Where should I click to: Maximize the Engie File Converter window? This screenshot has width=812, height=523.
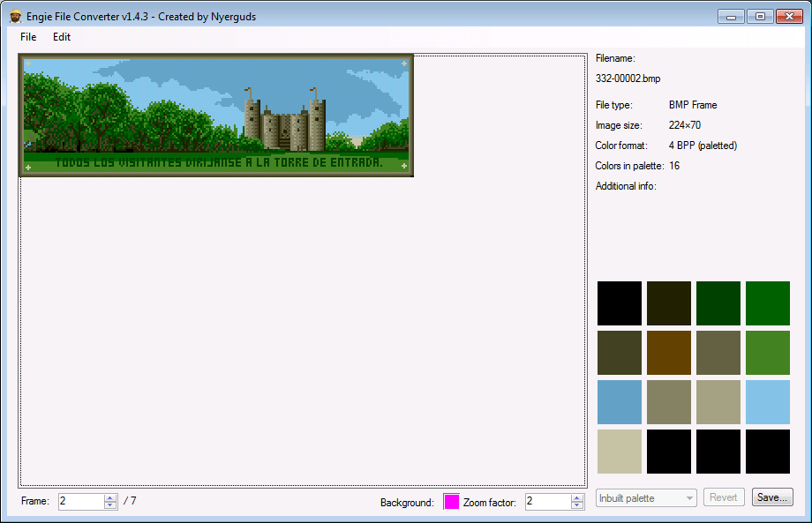pos(759,16)
